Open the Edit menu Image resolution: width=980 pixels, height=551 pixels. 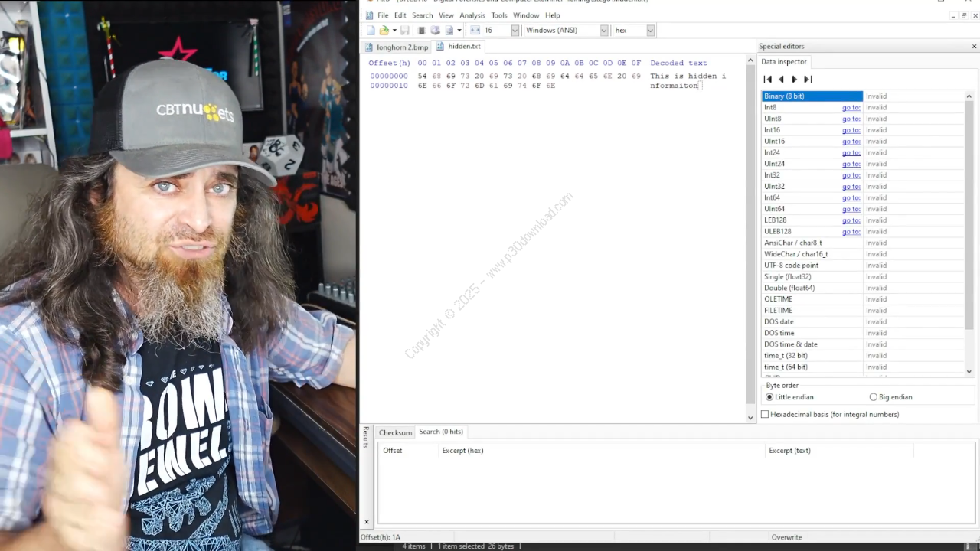pos(400,15)
